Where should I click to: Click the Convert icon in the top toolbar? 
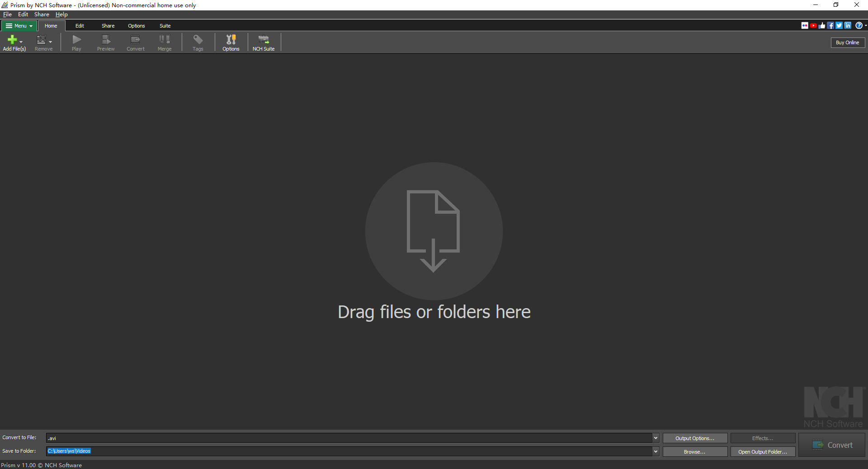coord(135,43)
